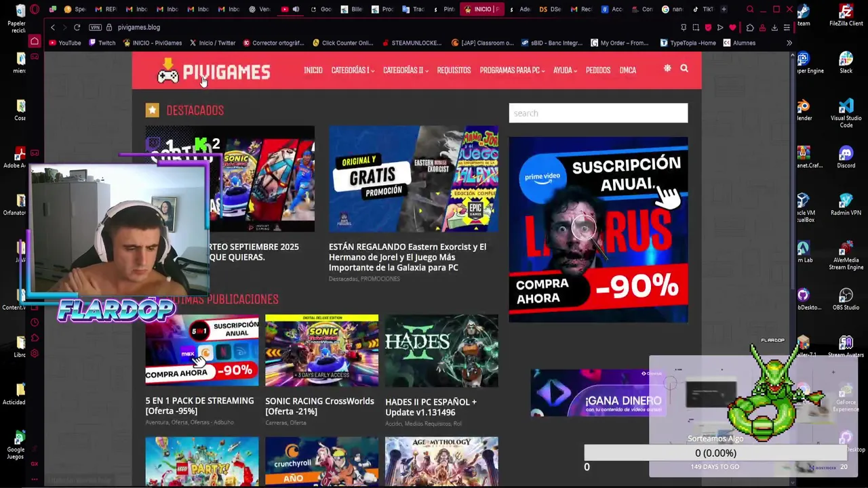Click the pivigames.blog address bar
This screenshot has width=868, height=488.
pos(138,27)
